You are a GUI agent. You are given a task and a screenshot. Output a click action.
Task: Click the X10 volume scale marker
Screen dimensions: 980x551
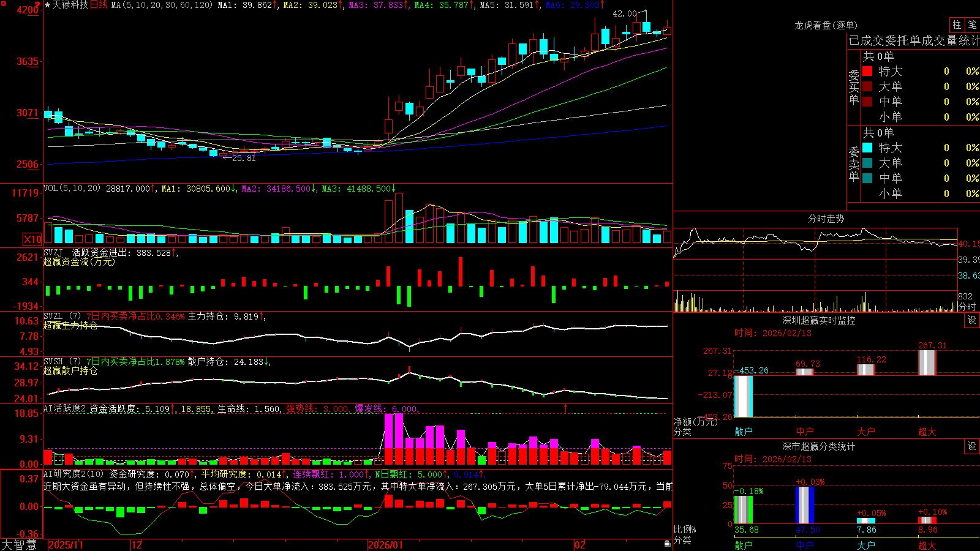(x=32, y=239)
